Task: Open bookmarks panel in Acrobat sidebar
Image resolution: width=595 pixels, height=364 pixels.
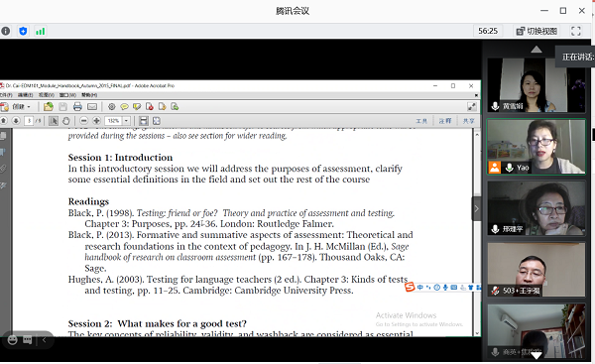Action: 3,152
